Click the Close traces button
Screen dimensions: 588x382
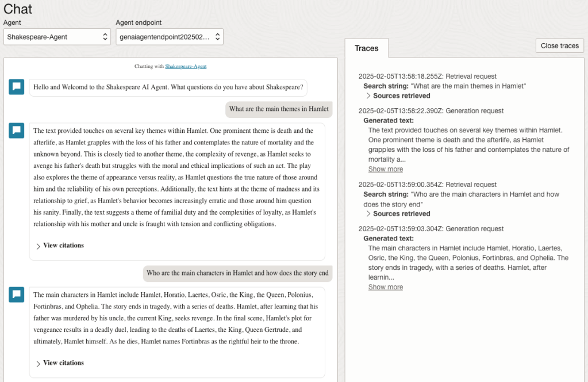(559, 46)
